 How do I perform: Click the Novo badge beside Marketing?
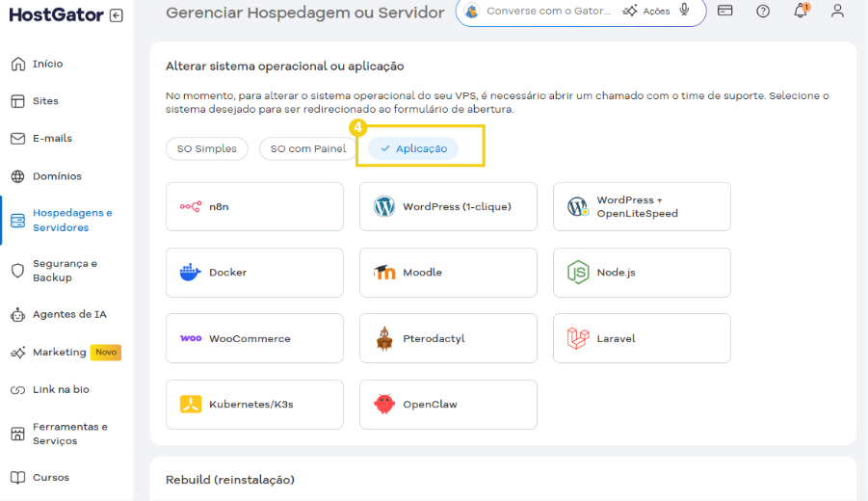(106, 352)
